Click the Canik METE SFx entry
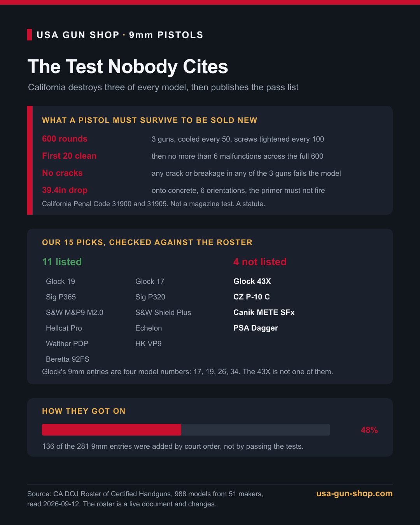 pos(264,312)
